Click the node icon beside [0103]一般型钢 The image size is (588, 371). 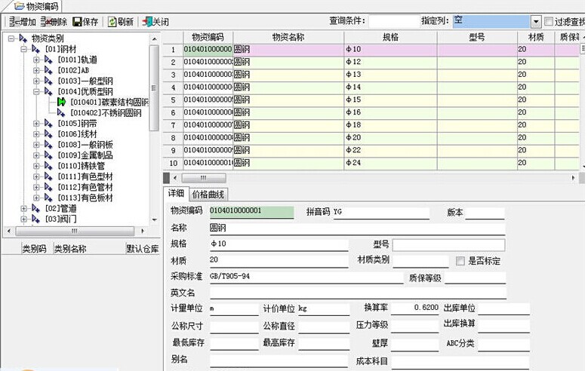pos(48,81)
